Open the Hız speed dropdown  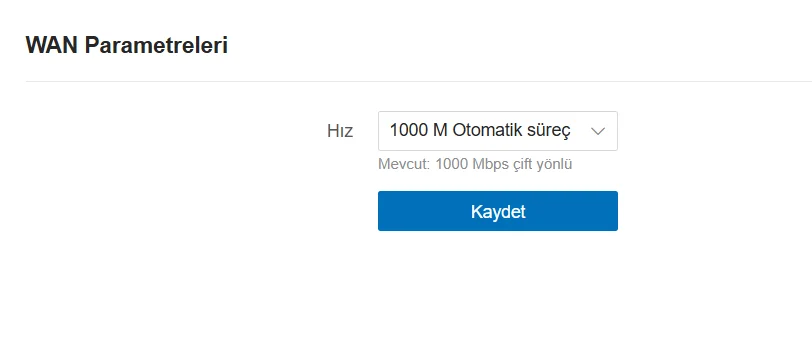pyautogui.click(x=498, y=131)
